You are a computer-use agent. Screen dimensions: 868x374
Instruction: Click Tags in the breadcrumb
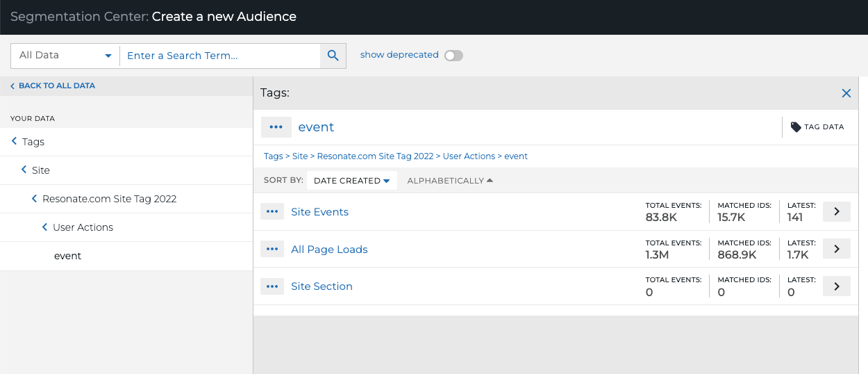point(274,156)
